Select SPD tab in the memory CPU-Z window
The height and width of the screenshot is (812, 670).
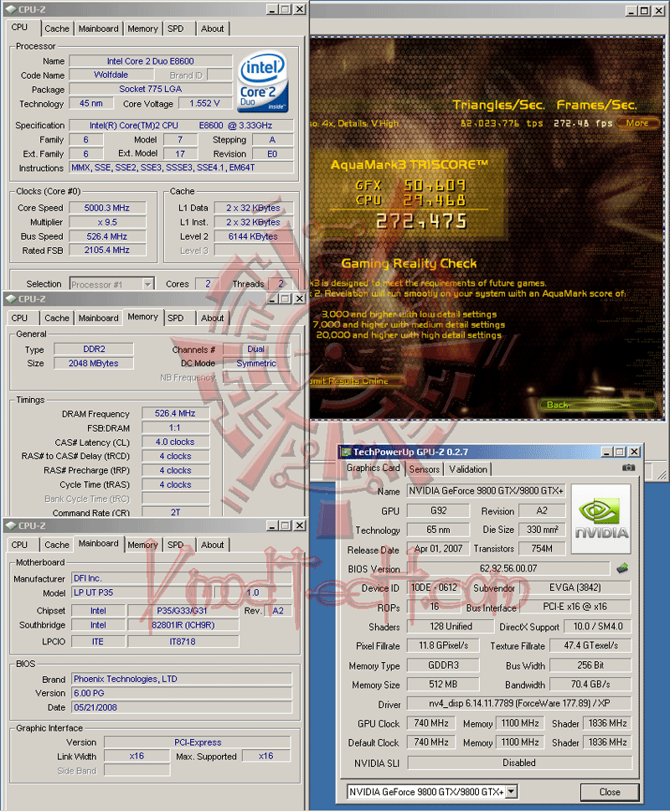tap(176, 318)
